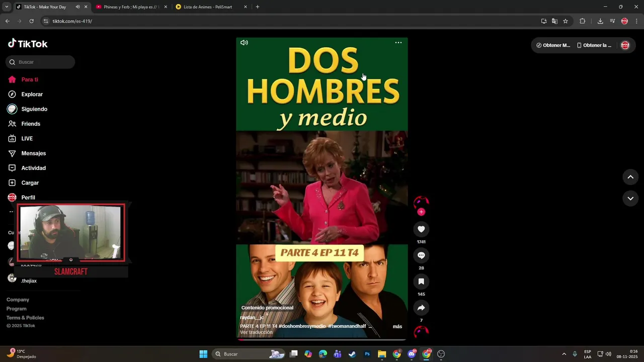The width and height of the screenshot is (644, 362).
Task: Open the video's three-dot options menu
Action: click(x=398, y=43)
